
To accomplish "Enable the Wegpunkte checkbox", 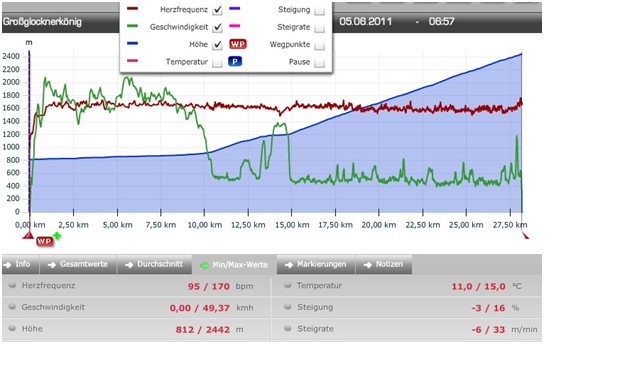I will (x=320, y=45).
